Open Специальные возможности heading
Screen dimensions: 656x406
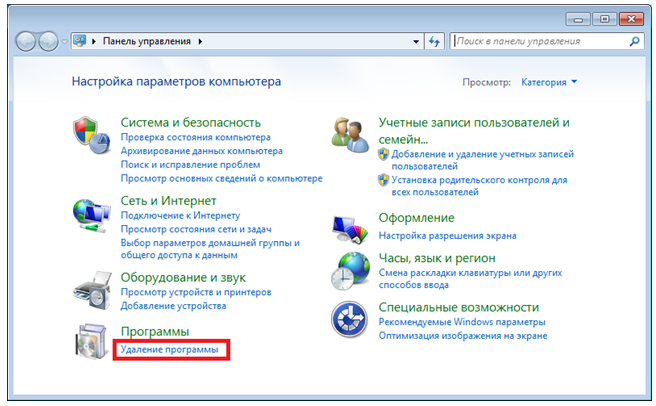(459, 308)
